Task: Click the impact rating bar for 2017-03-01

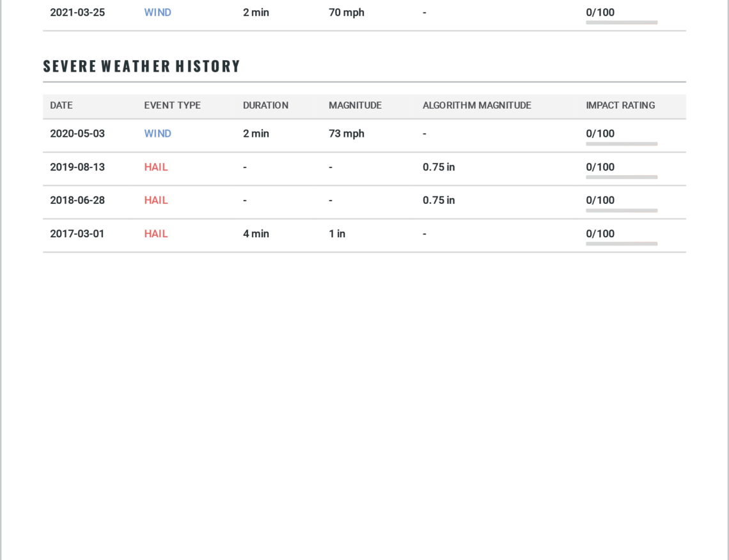Action: pos(622,244)
